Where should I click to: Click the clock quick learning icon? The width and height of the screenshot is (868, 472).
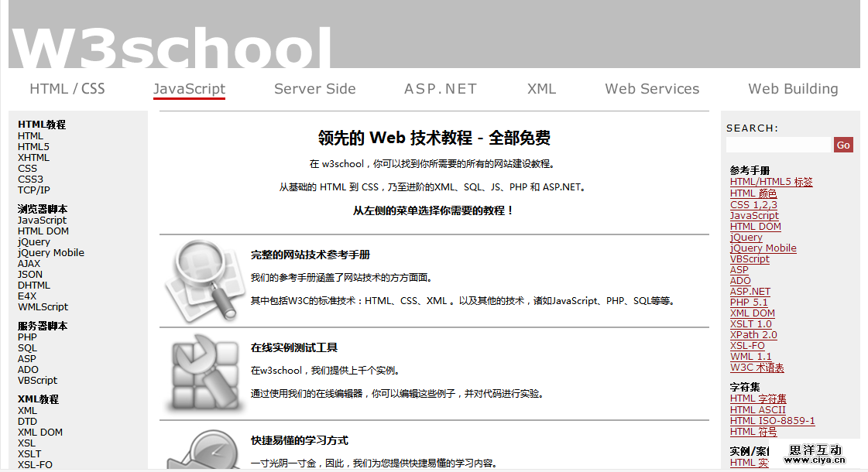click(x=201, y=450)
